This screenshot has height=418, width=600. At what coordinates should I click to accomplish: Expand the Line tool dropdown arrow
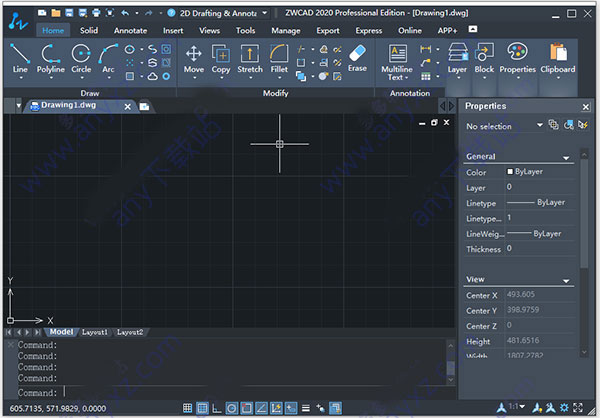pyautogui.click(x=21, y=78)
